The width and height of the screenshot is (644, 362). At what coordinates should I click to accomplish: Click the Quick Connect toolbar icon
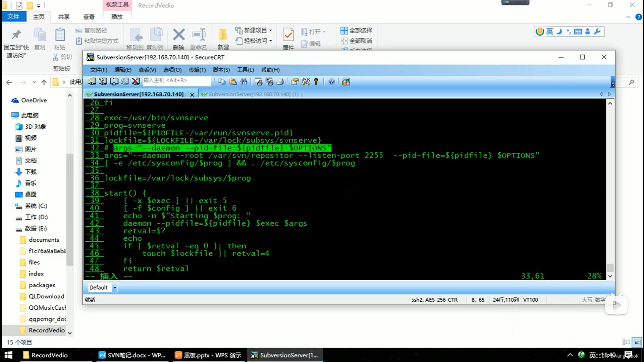tap(103, 81)
